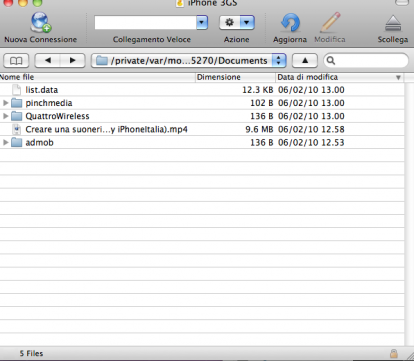Open the Collegamento Veloce dropdown arrow

[202, 22]
